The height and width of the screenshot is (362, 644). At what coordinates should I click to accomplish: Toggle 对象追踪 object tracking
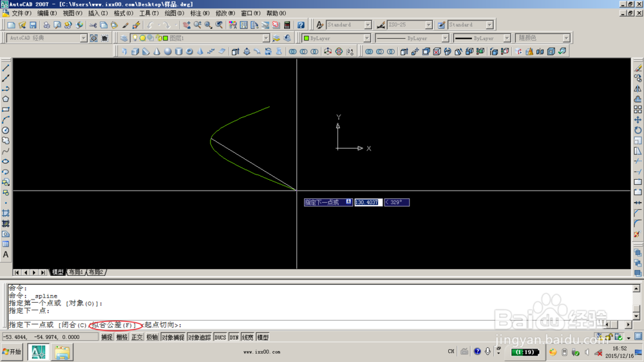200,338
